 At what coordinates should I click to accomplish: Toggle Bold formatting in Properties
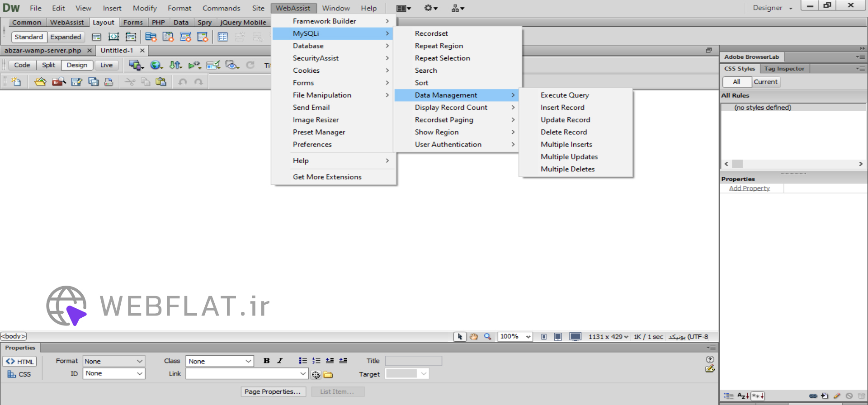point(267,361)
